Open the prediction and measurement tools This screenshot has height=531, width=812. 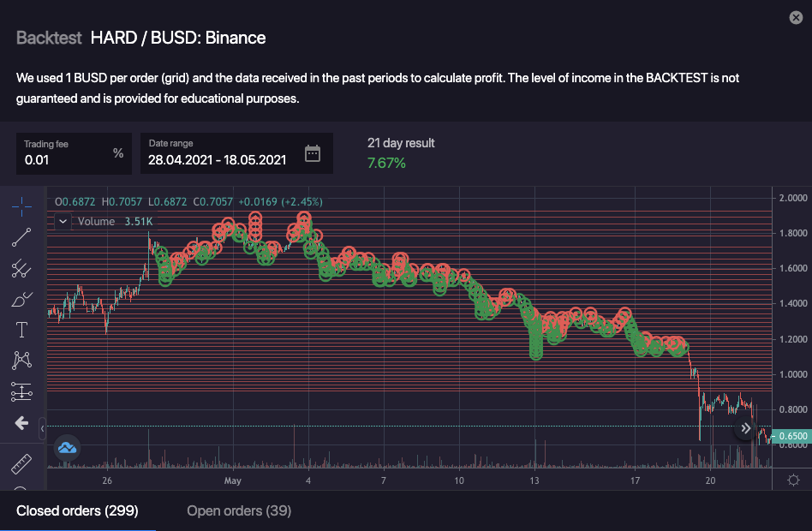click(x=21, y=391)
